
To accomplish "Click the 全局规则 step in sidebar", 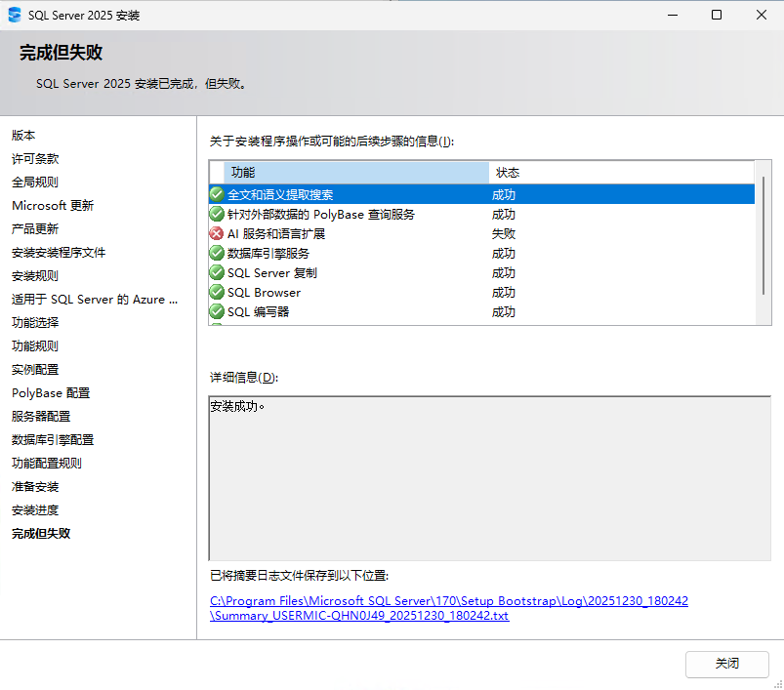I will pos(35,183).
